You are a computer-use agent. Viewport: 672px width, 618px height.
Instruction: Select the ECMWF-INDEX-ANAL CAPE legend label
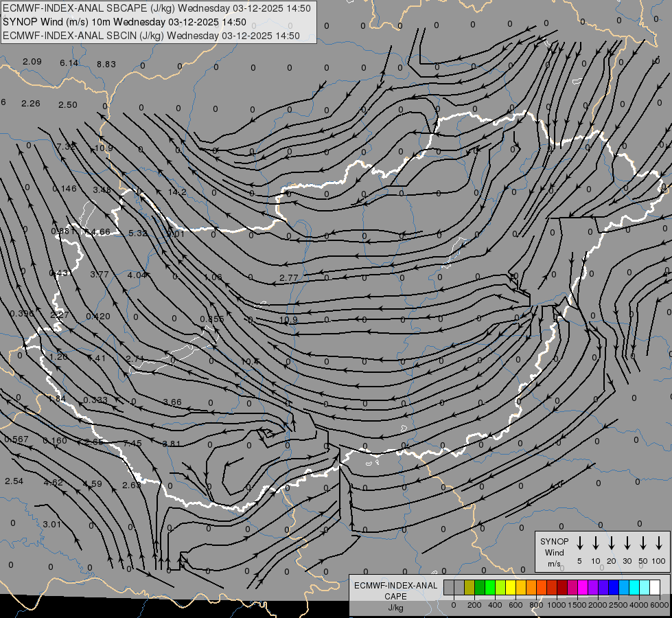(x=395, y=591)
